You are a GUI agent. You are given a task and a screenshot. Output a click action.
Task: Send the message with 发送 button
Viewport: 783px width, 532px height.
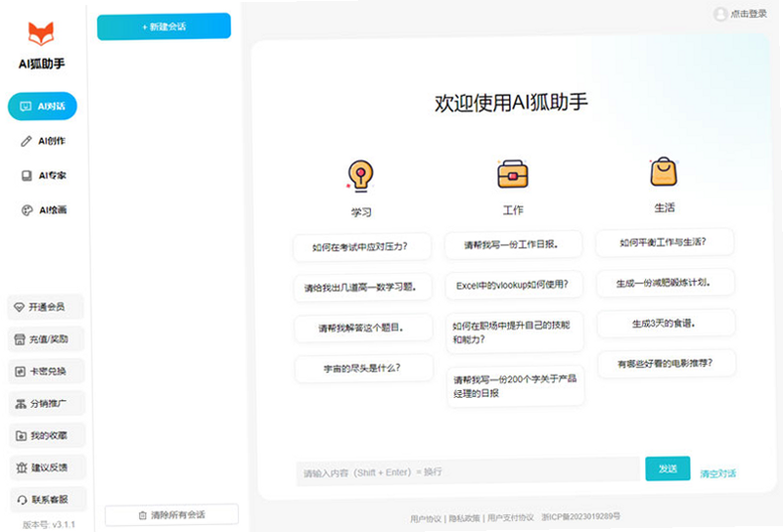tap(668, 468)
